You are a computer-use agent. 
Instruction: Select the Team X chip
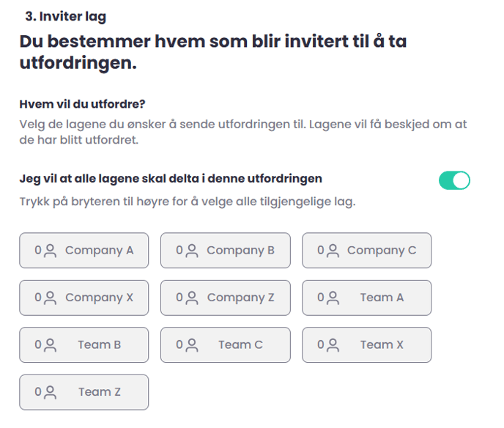point(367,344)
